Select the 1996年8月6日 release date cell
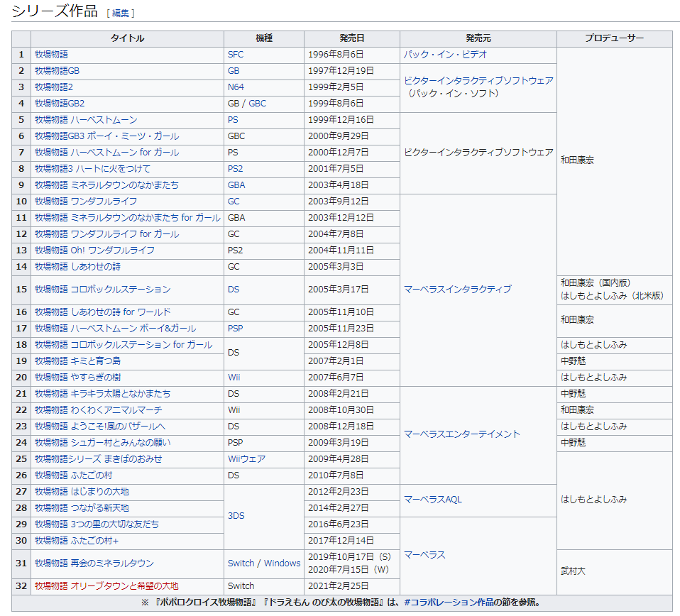The height and width of the screenshot is (616, 680). 351,55
